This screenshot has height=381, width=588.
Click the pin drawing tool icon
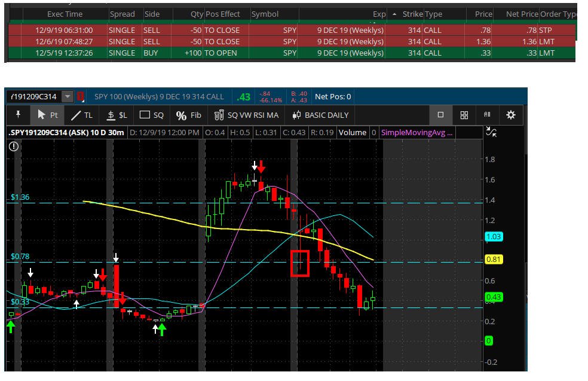18,115
